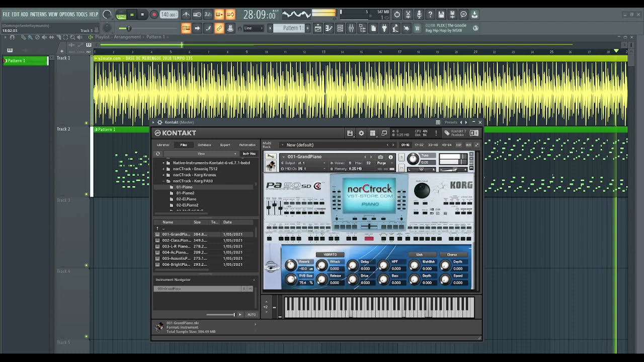
Task: Click the Tune knob
Action: pos(413,159)
